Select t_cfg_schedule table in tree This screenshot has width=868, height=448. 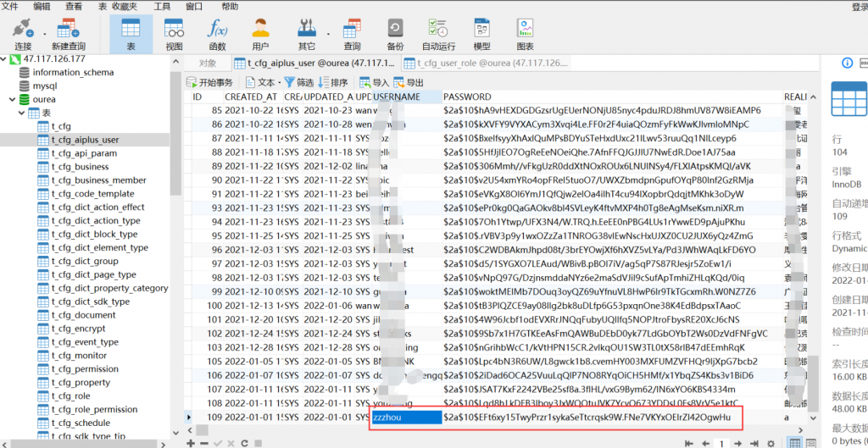pos(81,423)
